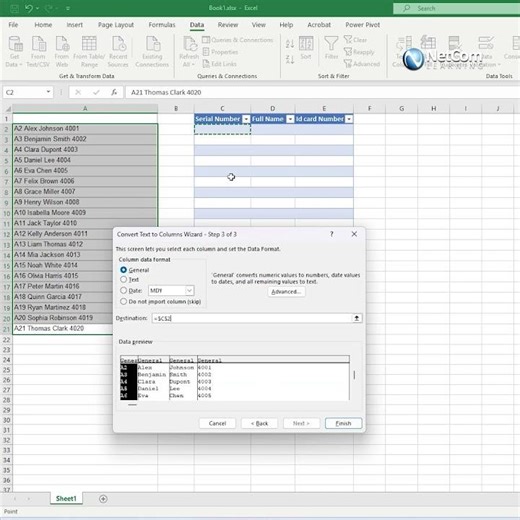
Task: Switch to the Power Pivot tab
Action: (x=363, y=25)
